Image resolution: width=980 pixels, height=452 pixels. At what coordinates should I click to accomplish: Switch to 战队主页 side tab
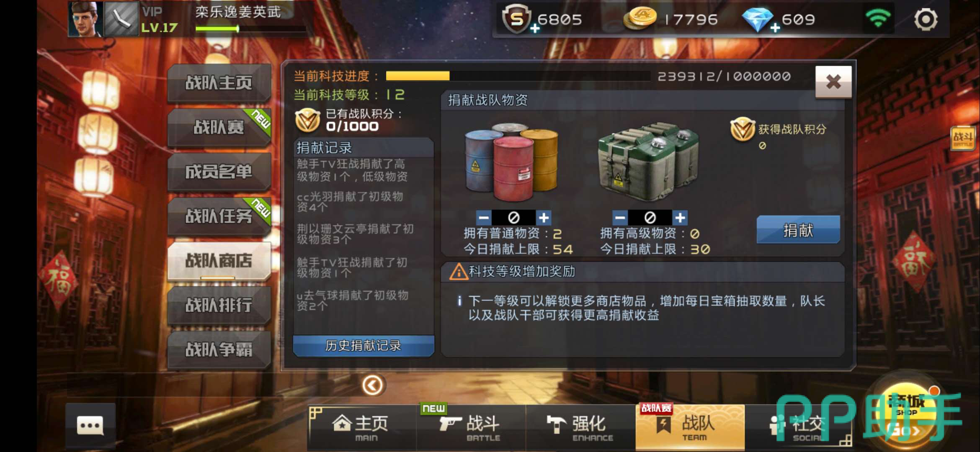(219, 83)
